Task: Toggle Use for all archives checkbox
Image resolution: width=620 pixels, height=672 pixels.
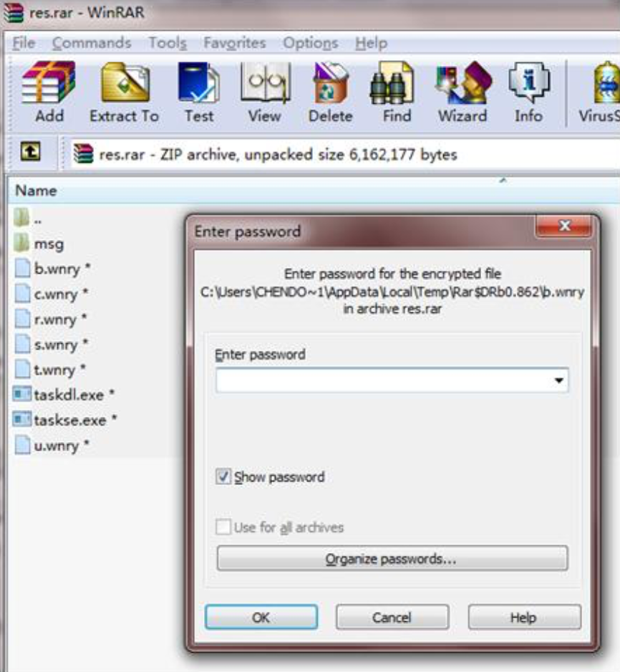Action: point(223,527)
